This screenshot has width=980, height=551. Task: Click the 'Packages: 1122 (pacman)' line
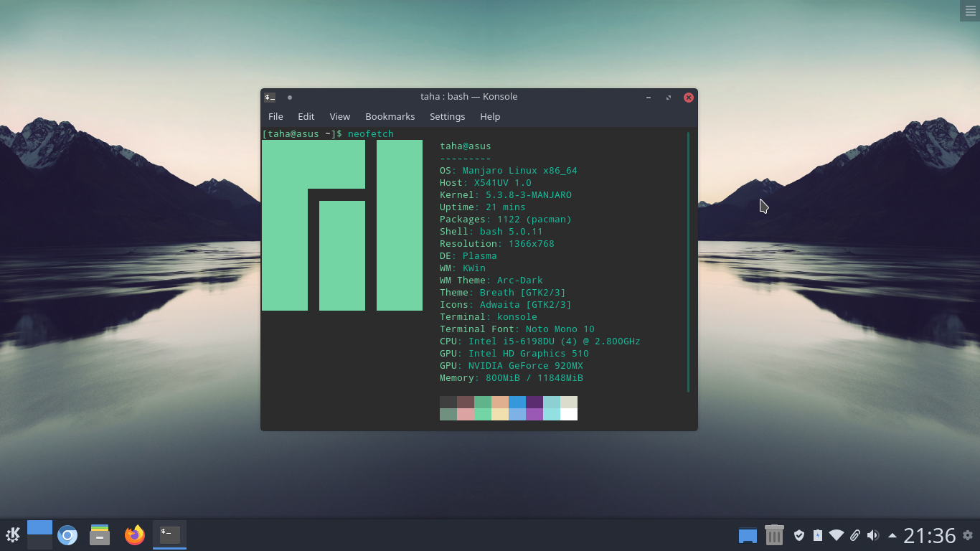click(506, 220)
